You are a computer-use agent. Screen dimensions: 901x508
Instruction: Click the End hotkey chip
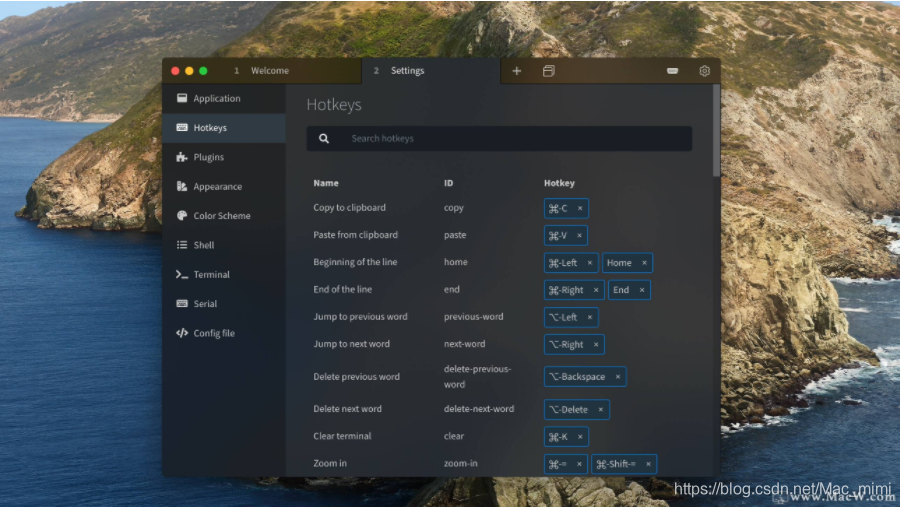[x=629, y=290]
